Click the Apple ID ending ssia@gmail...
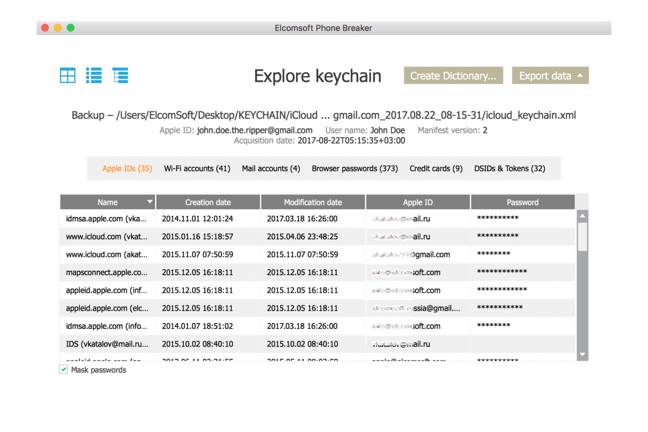Image resolution: width=648 pixels, height=432 pixels. (x=415, y=308)
